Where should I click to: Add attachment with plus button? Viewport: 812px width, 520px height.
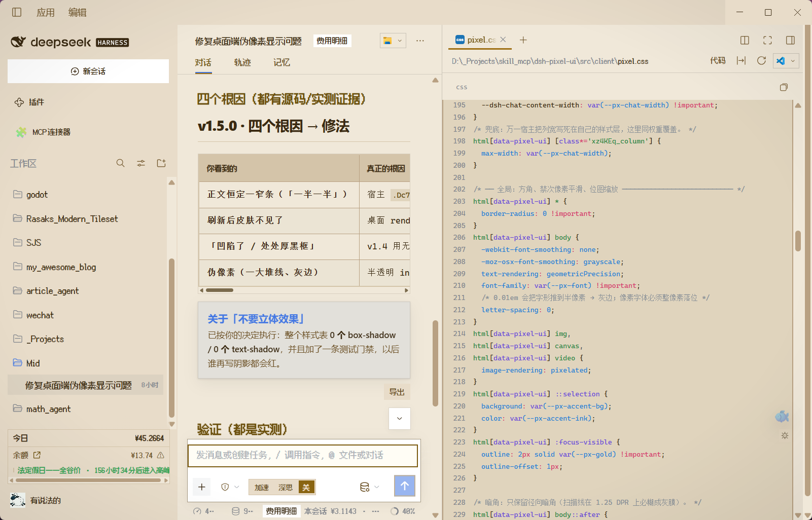click(x=201, y=487)
